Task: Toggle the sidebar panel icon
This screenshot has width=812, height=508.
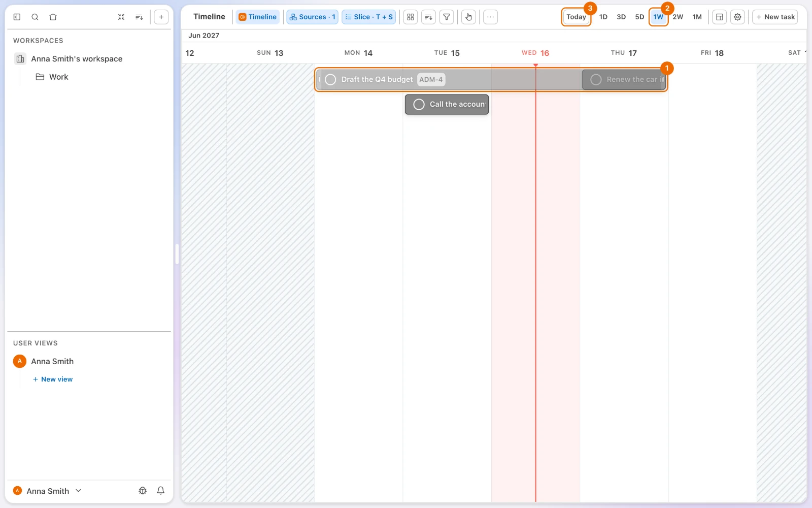Action: [x=17, y=17]
